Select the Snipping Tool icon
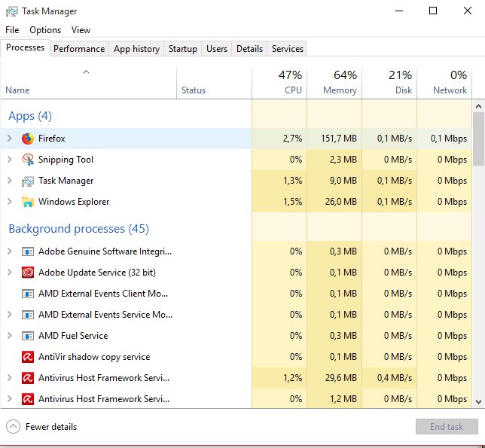The width and height of the screenshot is (485, 448). pyautogui.click(x=28, y=160)
